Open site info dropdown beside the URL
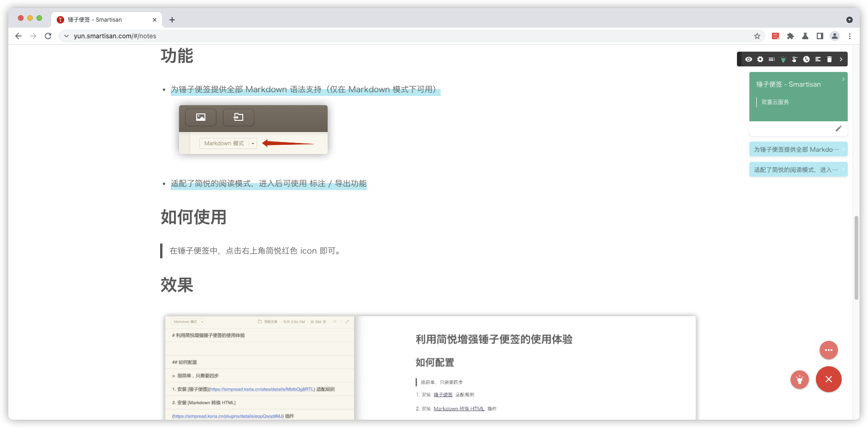 click(66, 36)
